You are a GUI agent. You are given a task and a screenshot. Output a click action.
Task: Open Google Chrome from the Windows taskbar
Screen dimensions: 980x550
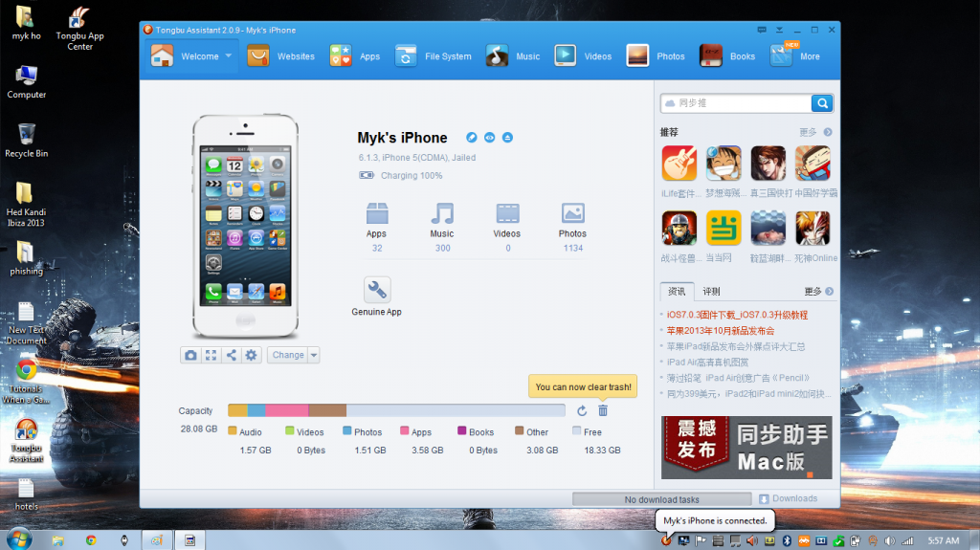pyautogui.click(x=91, y=539)
